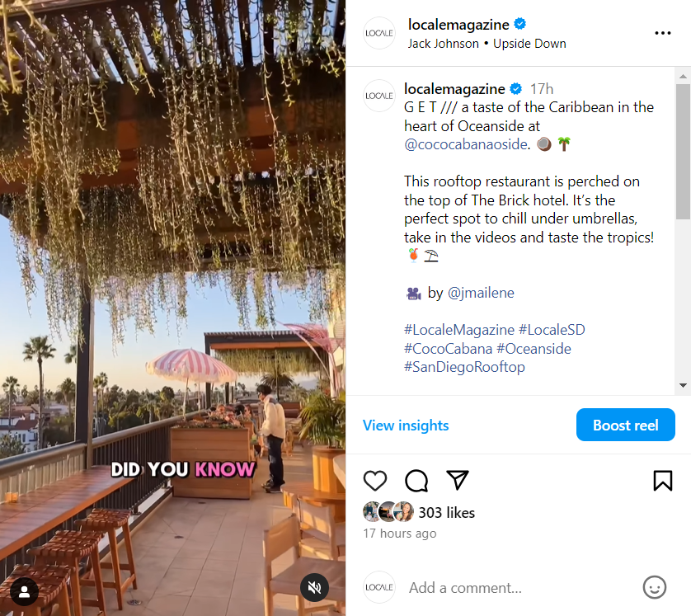Viewport: 691px width, 616px height.
Task: Save the reel with the bookmark icon
Action: point(663,481)
